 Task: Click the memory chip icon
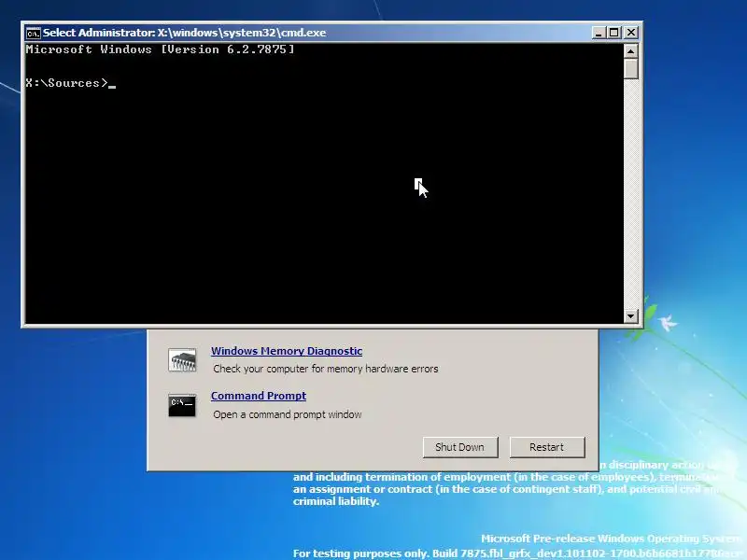(x=182, y=360)
